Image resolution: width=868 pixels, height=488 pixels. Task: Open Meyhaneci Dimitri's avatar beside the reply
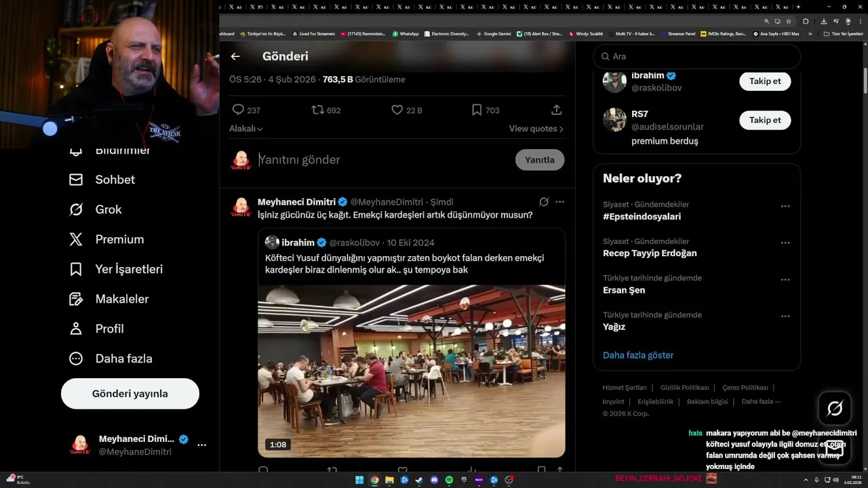(241, 206)
